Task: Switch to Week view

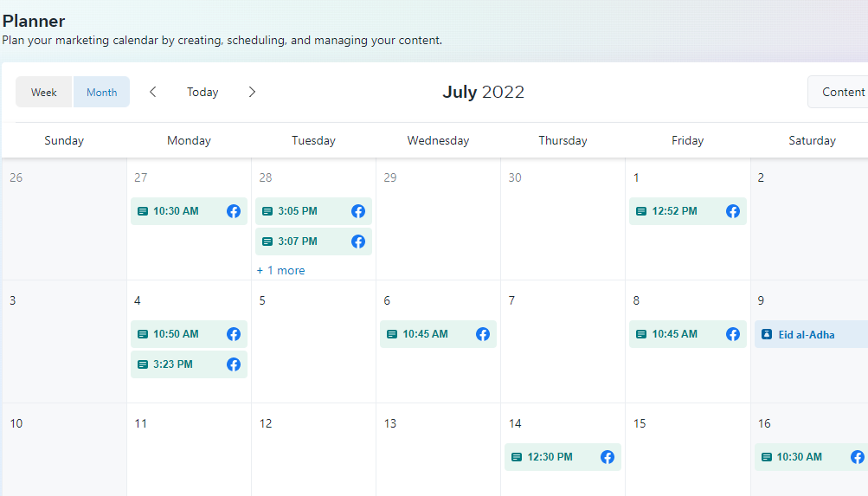Action: (x=44, y=93)
